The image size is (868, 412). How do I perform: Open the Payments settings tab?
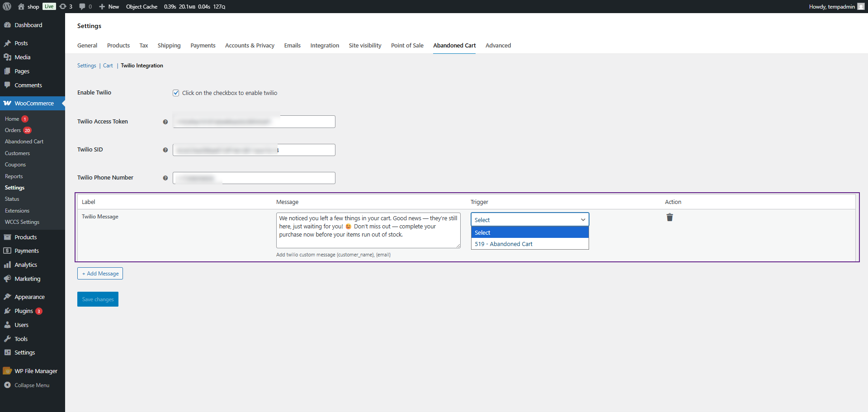(x=203, y=45)
